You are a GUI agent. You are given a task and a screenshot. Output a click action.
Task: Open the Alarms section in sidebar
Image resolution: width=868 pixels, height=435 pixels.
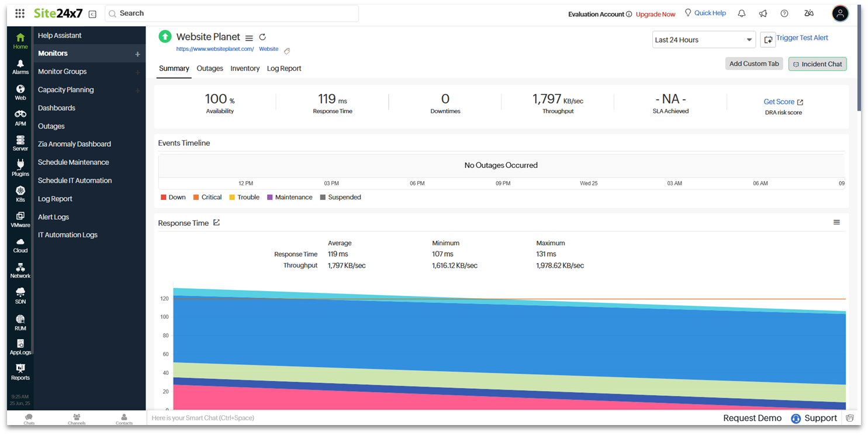click(20, 67)
